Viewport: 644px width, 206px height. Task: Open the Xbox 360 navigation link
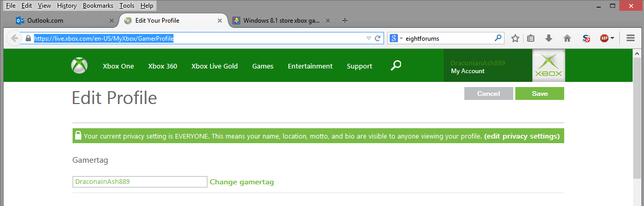[163, 66]
